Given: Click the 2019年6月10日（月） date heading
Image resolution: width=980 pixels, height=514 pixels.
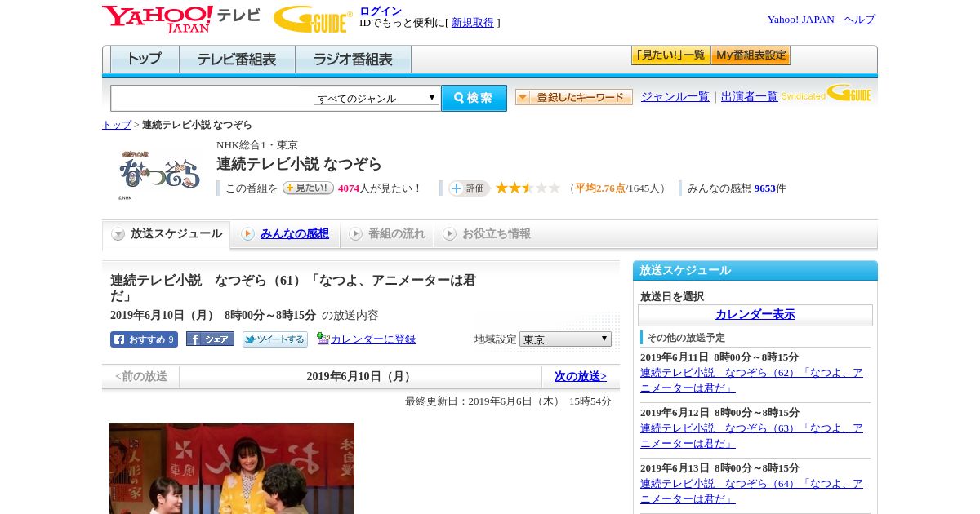Looking at the screenshot, I should click(360, 377).
